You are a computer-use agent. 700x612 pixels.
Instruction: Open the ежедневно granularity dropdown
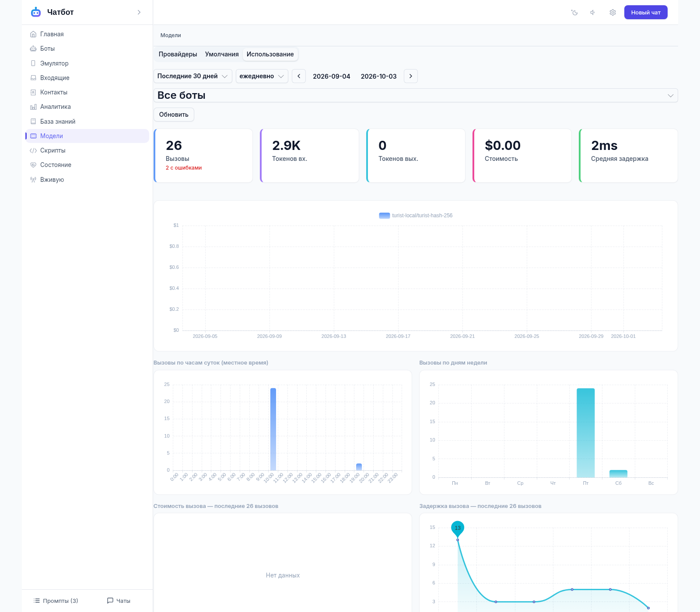(262, 76)
